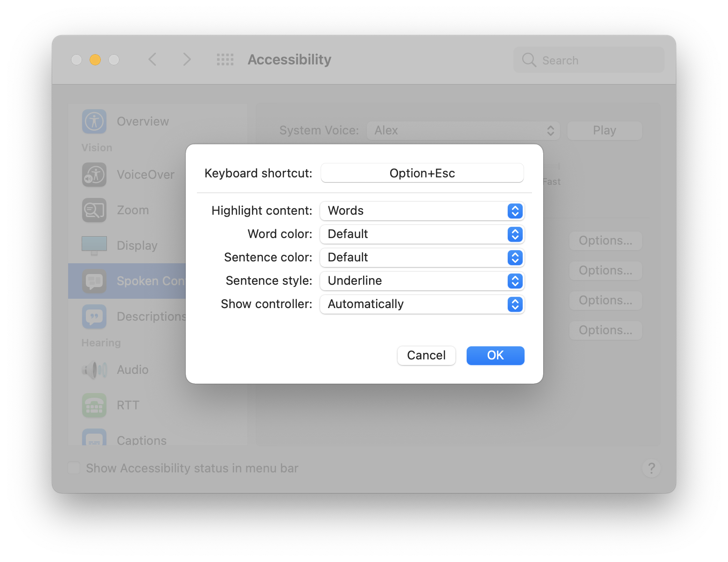
Task: Click the Display sidebar icon
Action: (94, 245)
